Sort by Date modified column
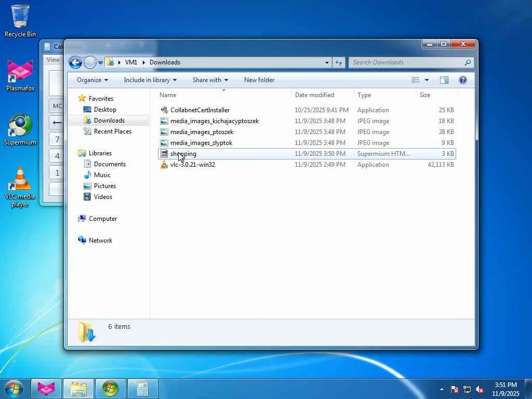Viewport: 532px width, 399px height. point(322,95)
